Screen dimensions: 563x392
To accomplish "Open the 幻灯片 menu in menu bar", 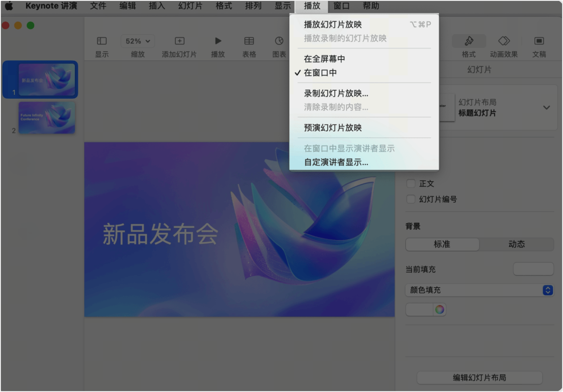I will [x=190, y=6].
